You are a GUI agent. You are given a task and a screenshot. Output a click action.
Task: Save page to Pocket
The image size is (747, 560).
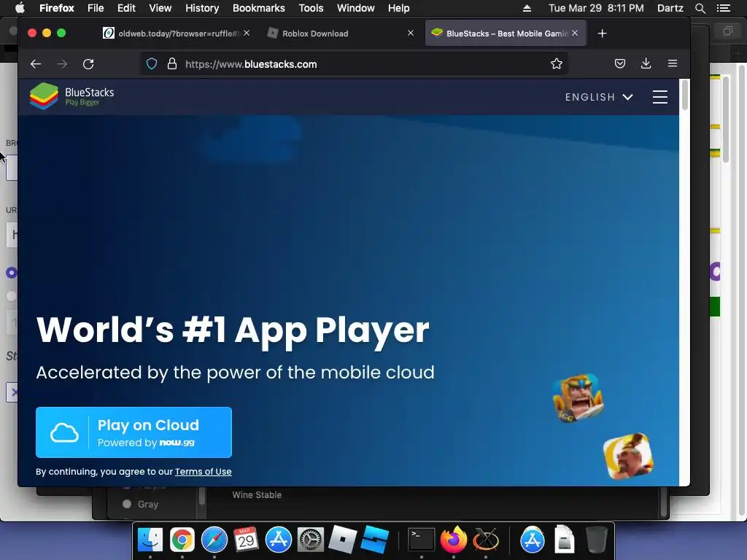click(x=619, y=63)
